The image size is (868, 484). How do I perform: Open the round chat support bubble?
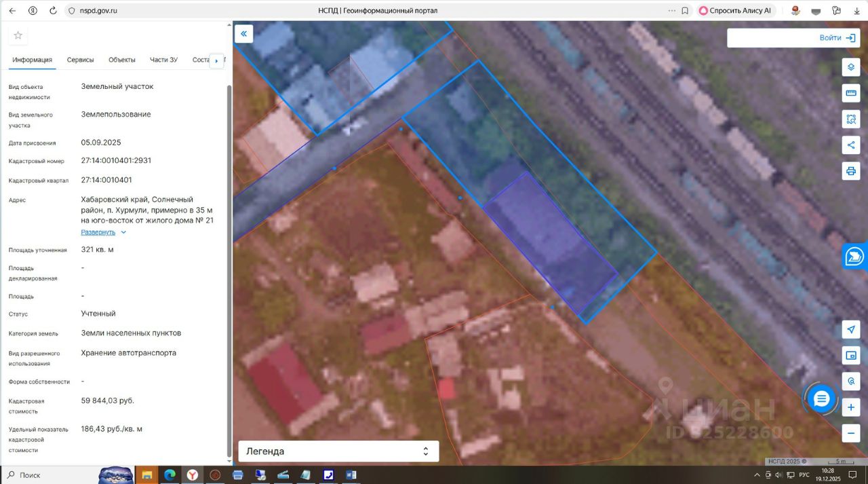coord(821,398)
